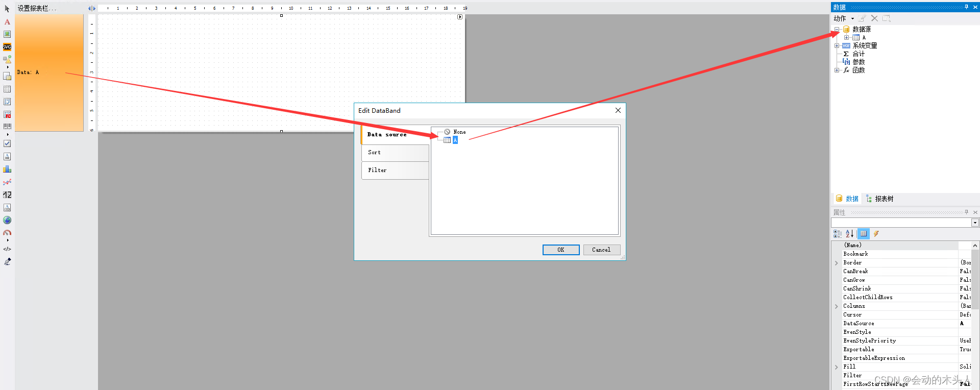Click OK in Edit DataBand dialog

tap(561, 250)
